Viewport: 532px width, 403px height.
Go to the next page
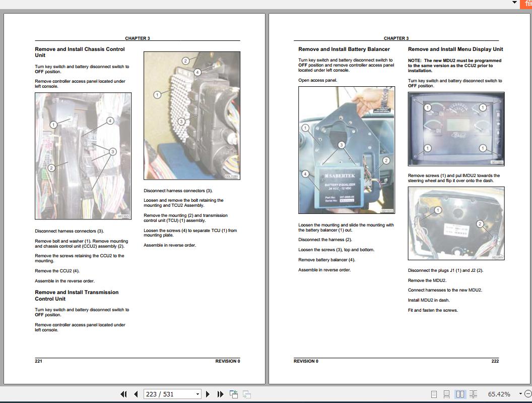click(208, 394)
